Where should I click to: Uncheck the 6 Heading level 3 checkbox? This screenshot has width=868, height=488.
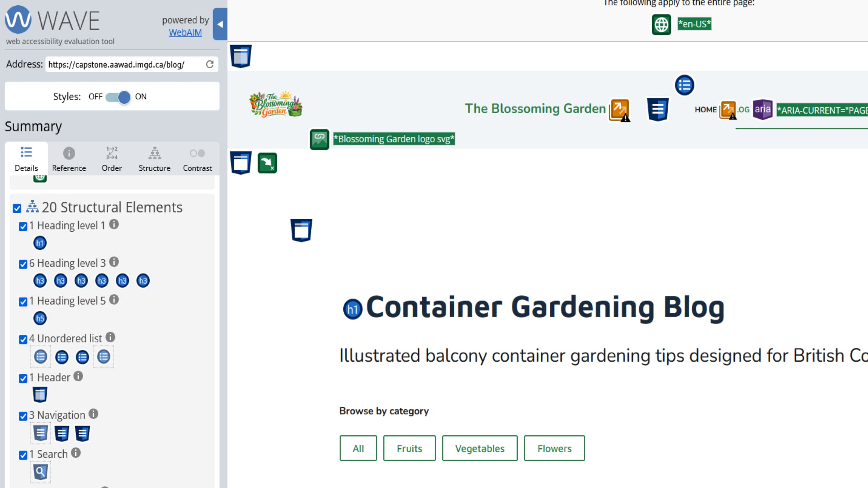pos(23,264)
